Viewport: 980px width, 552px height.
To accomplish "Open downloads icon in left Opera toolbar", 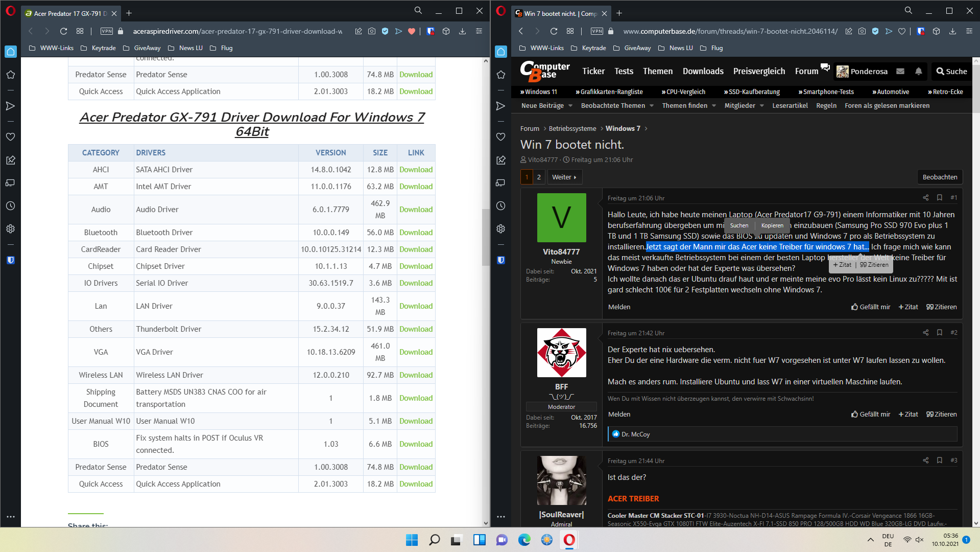I will pos(462,31).
